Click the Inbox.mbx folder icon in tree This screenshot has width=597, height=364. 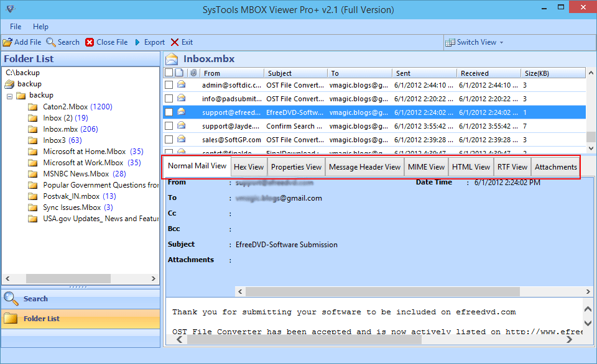click(33, 129)
